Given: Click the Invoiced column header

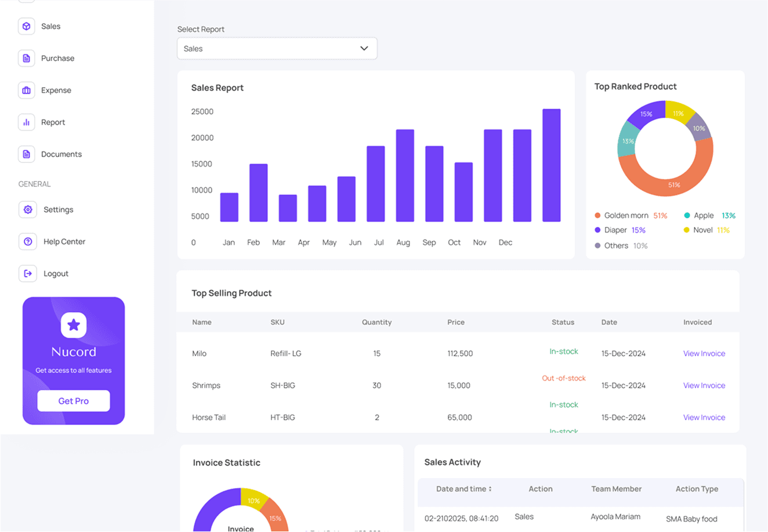Looking at the screenshot, I should pos(697,322).
